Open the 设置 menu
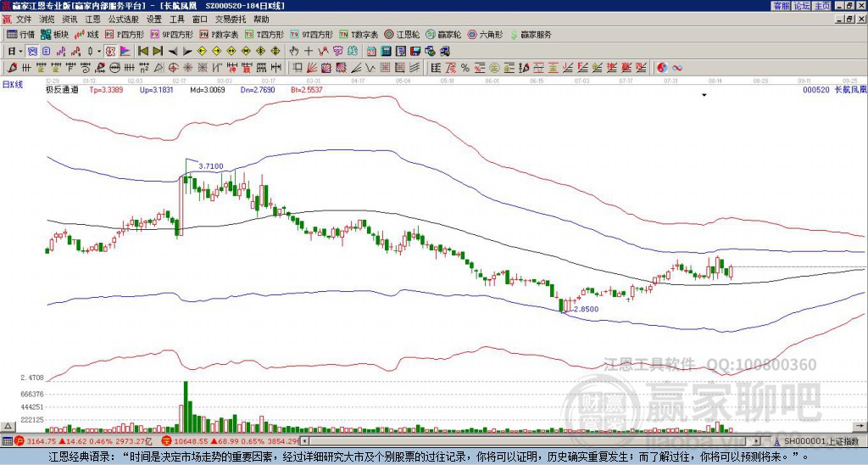Screen dimensions: 868x465 pos(154,20)
